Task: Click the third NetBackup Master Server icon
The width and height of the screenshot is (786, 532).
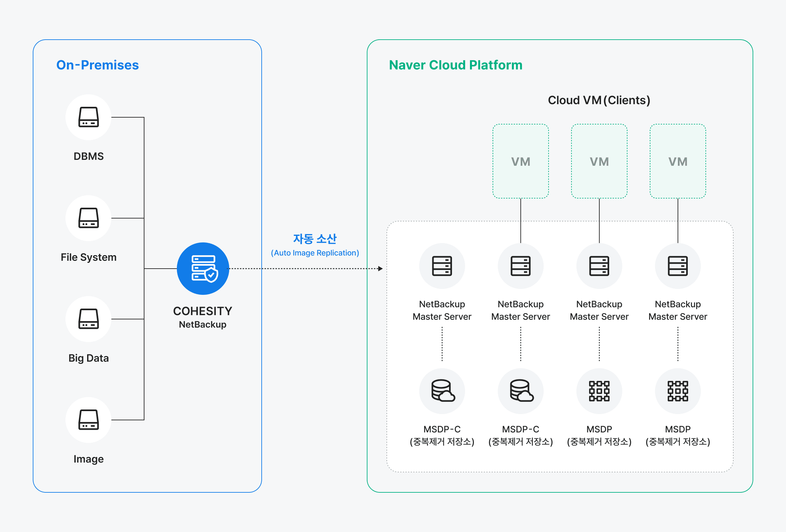Action: tap(599, 266)
